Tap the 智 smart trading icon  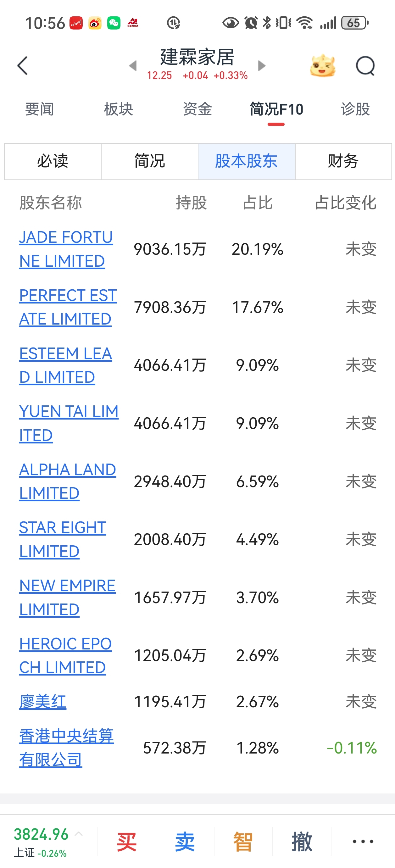243,841
